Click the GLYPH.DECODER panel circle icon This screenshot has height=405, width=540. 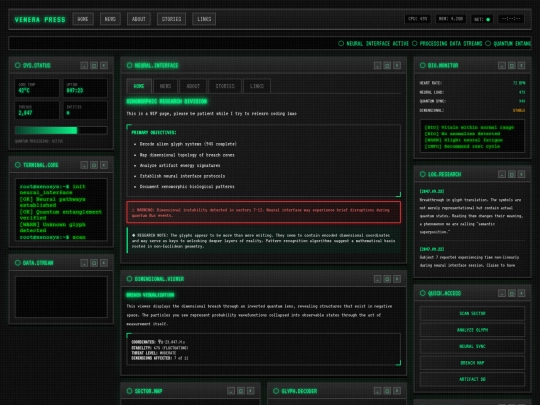276,391
